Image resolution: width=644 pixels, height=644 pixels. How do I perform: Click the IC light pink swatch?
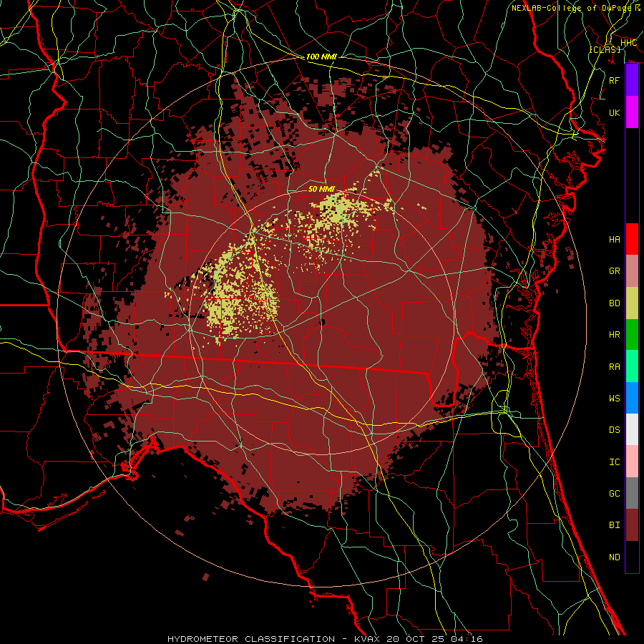(x=632, y=462)
